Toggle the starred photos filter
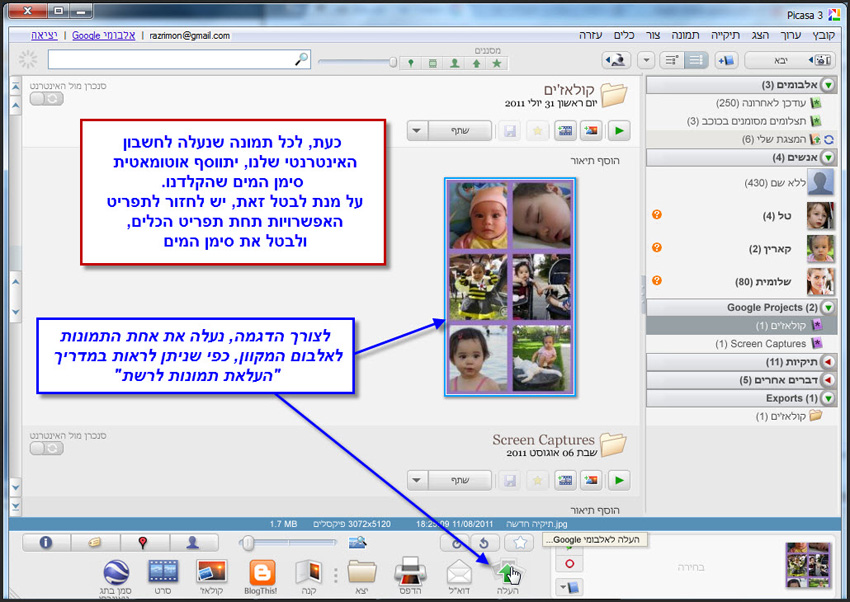This screenshot has width=850, height=602. click(x=497, y=63)
